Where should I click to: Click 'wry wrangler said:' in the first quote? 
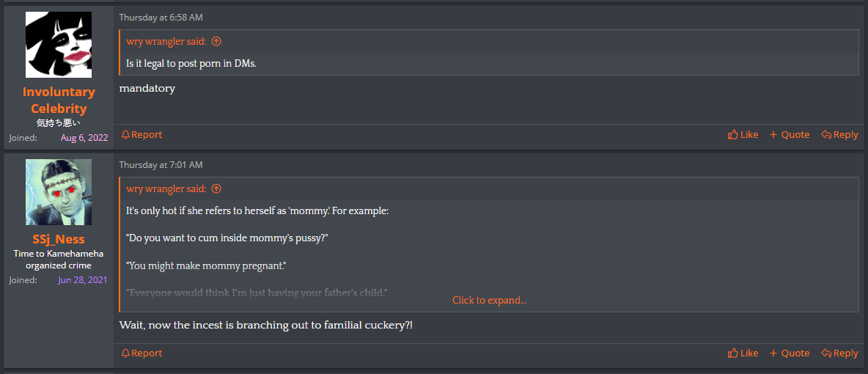coord(166,41)
